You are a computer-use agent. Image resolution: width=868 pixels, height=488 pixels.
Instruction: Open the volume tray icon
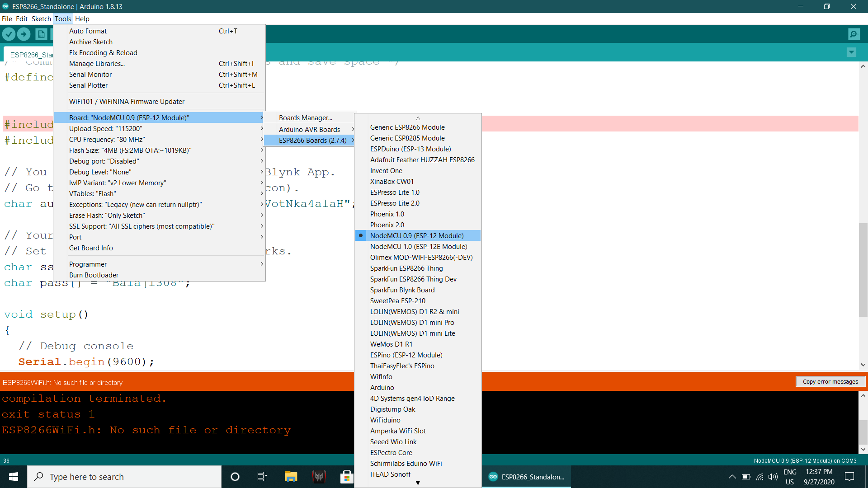point(774,477)
